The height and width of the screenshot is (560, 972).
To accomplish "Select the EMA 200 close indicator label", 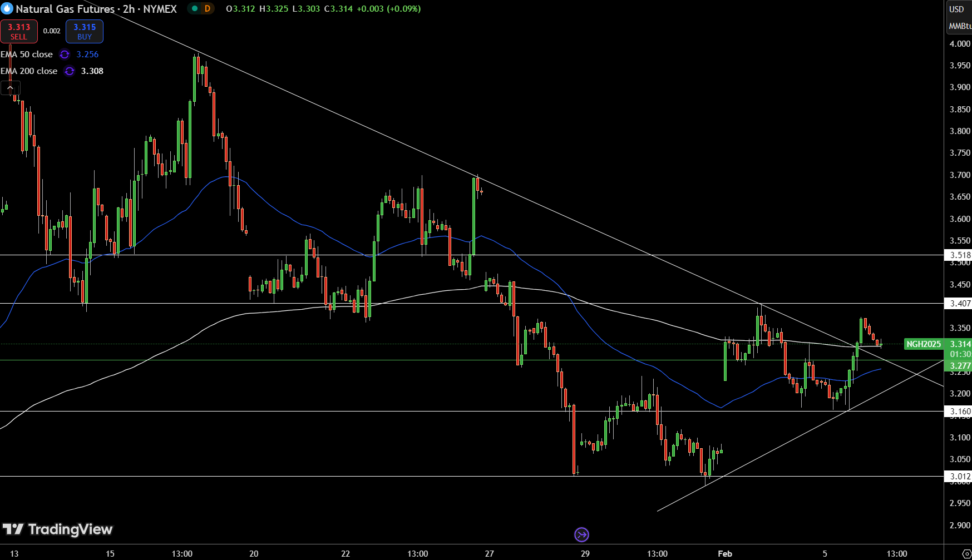I will coord(29,71).
